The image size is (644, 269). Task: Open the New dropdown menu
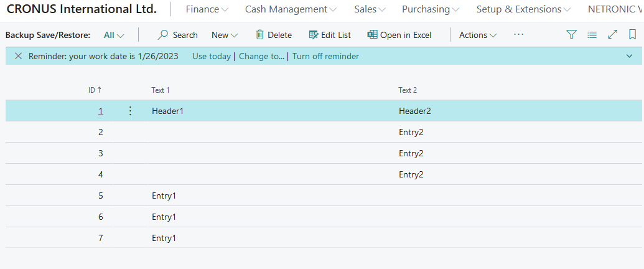pyautogui.click(x=225, y=35)
